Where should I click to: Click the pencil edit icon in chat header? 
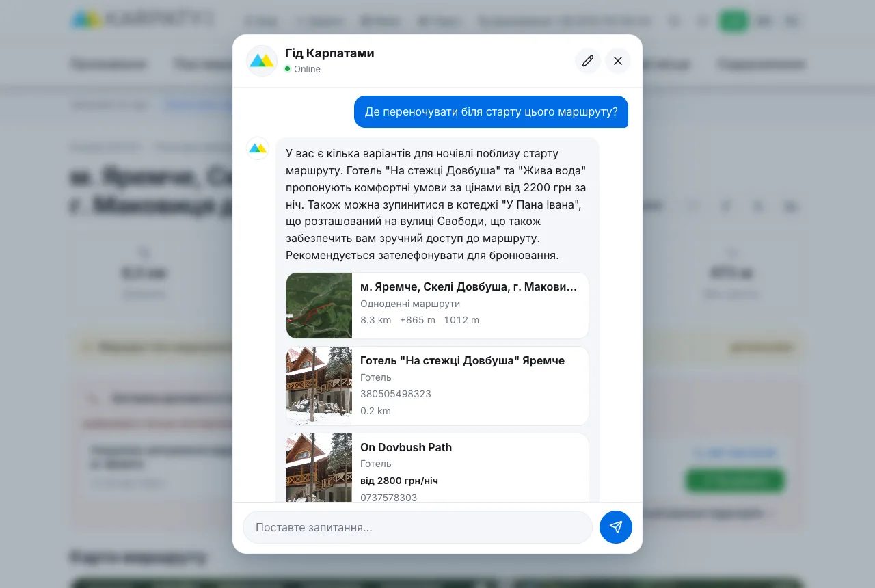pyautogui.click(x=588, y=61)
